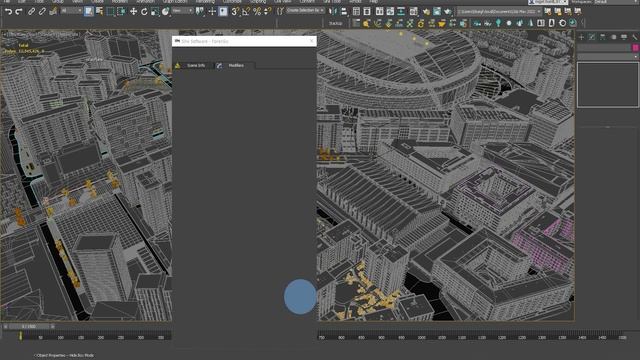Toggle the Window/Crossing selection icon

click(121, 11)
